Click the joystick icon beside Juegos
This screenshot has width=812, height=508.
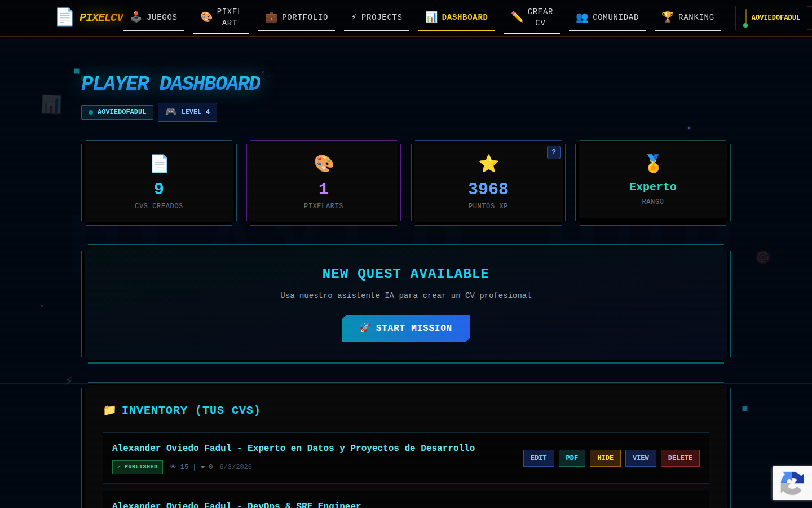(136, 17)
